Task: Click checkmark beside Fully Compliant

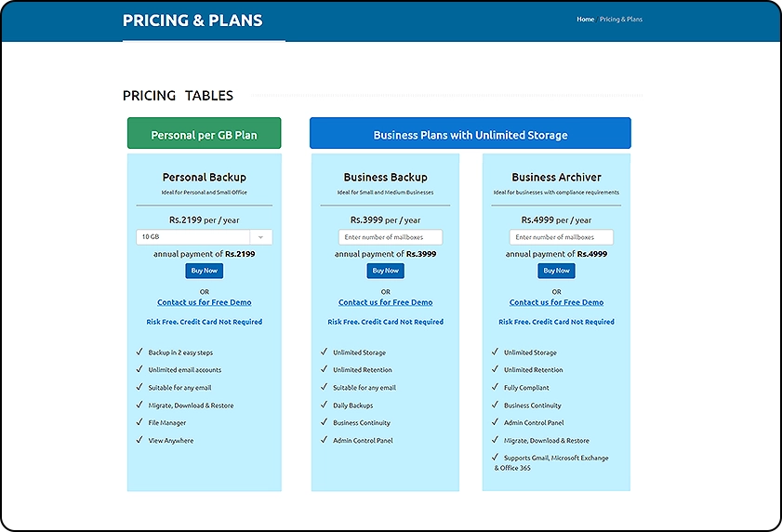Action: [495, 387]
